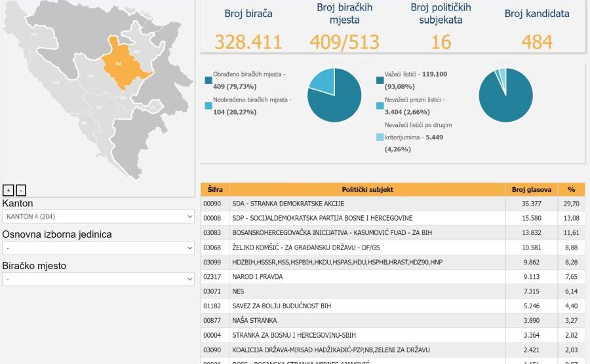Image resolution: width=590 pixels, height=364 pixels.
Task: Click the 'Broj birača' 328.411 figure
Action: tap(248, 43)
